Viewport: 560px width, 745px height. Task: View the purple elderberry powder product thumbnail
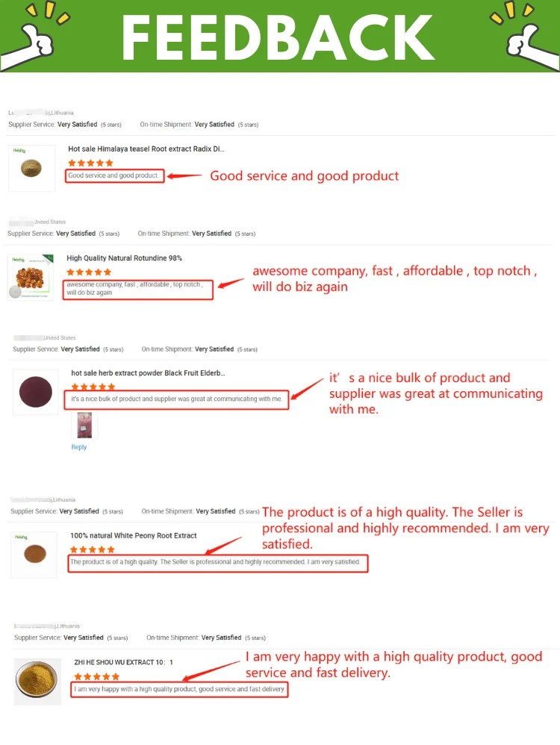click(35, 392)
